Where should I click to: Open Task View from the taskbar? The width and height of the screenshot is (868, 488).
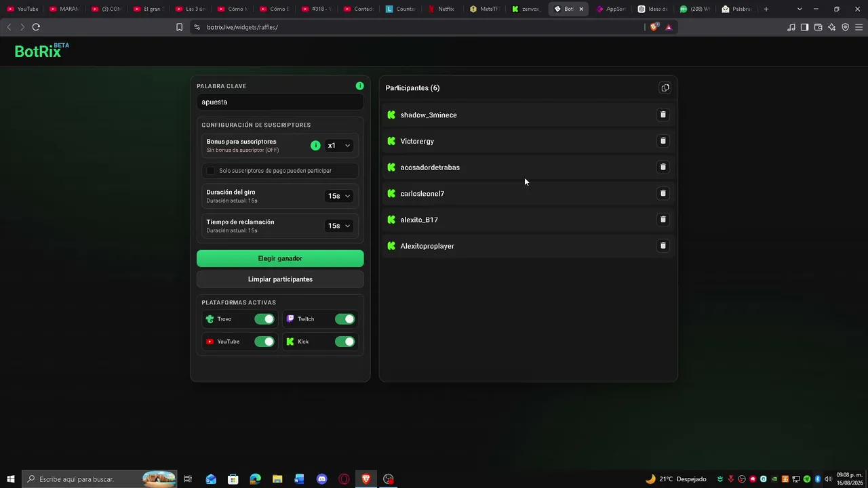(188, 479)
